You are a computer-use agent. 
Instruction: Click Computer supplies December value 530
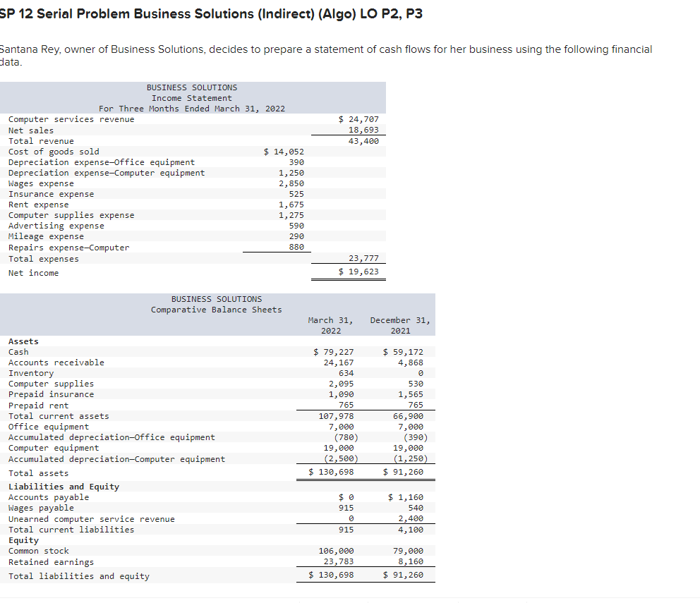(416, 384)
